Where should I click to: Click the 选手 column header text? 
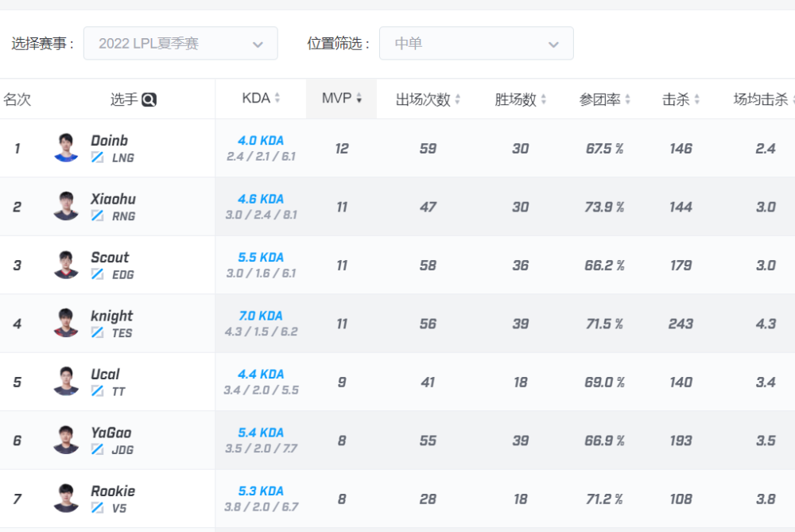[124, 99]
